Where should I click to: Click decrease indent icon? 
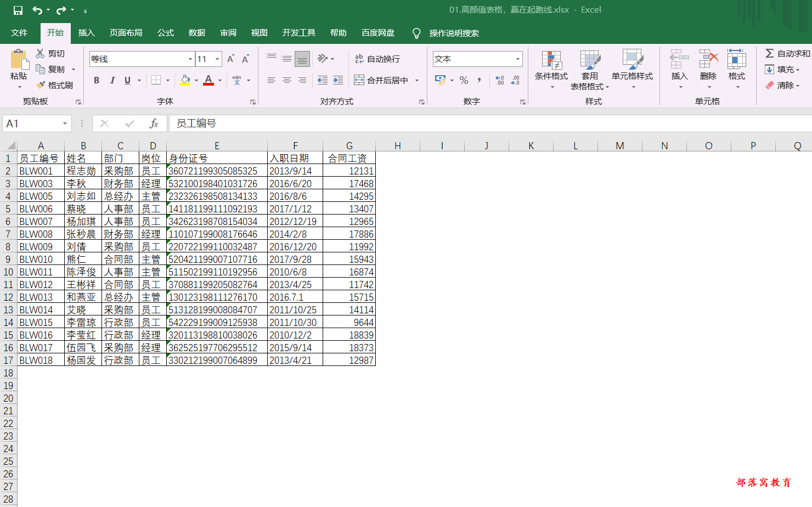tap(323, 80)
